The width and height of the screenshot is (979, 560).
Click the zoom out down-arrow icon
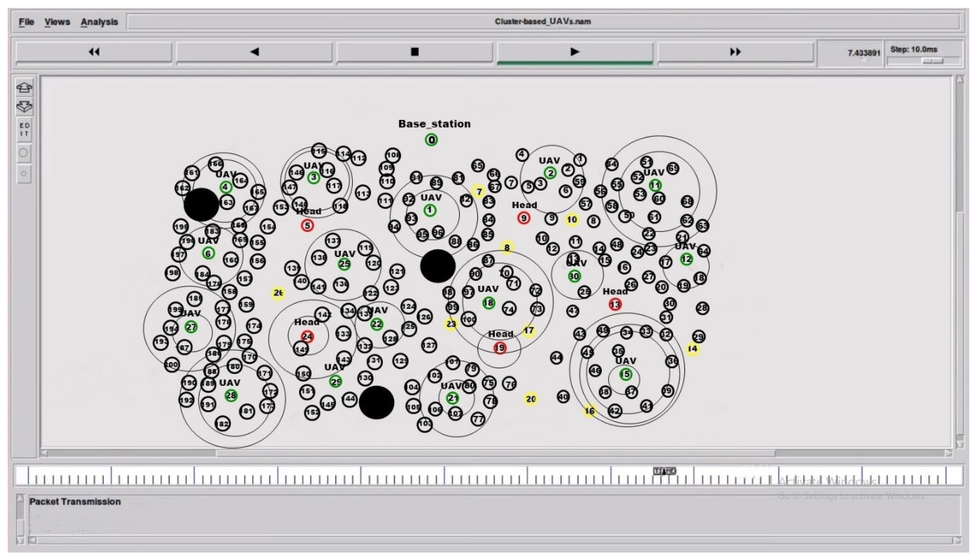(x=24, y=107)
